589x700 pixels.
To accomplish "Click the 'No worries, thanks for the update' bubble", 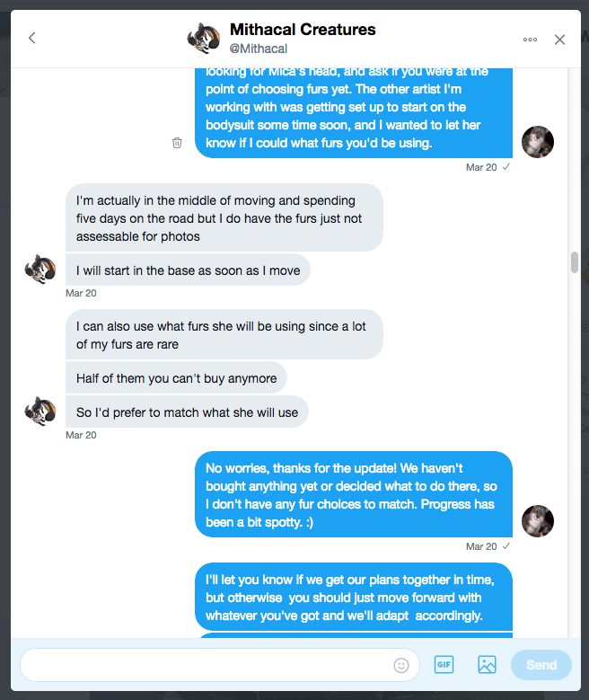I will (354, 493).
